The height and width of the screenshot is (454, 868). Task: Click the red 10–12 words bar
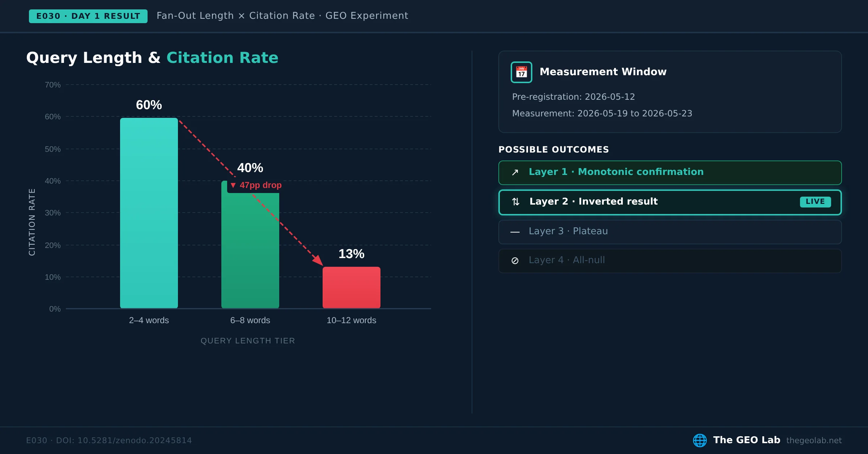[352, 287]
